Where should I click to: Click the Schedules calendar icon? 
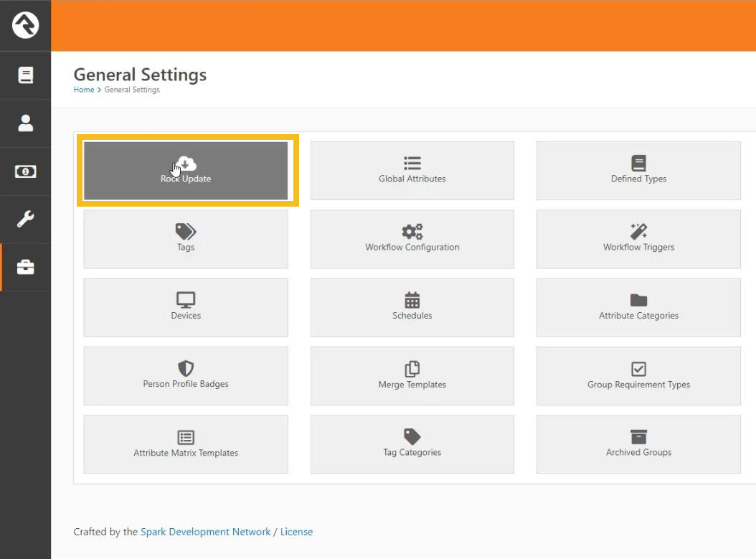coord(412,300)
